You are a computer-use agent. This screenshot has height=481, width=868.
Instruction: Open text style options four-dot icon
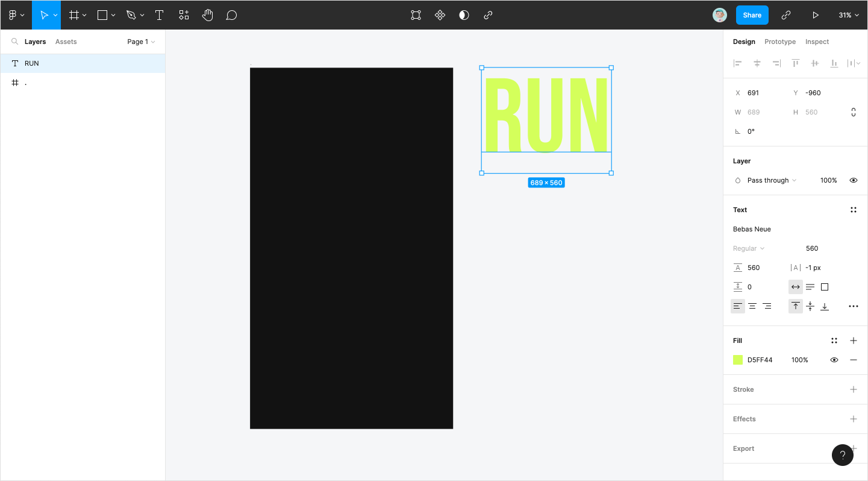853,210
